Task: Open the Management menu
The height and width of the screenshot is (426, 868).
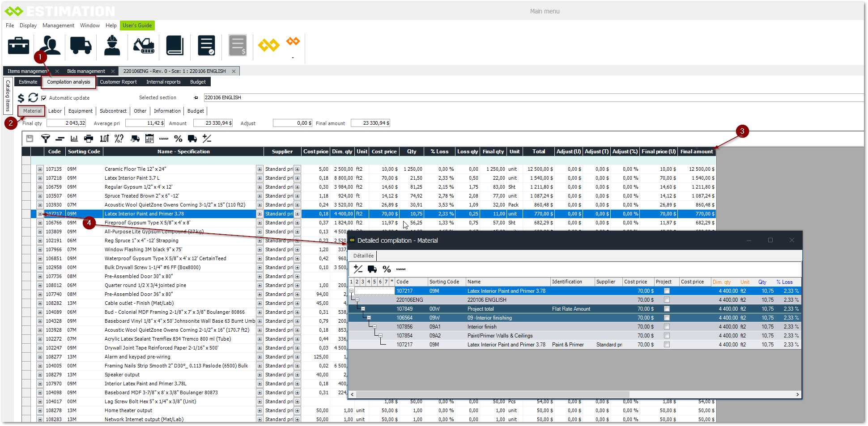Action: [58, 25]
